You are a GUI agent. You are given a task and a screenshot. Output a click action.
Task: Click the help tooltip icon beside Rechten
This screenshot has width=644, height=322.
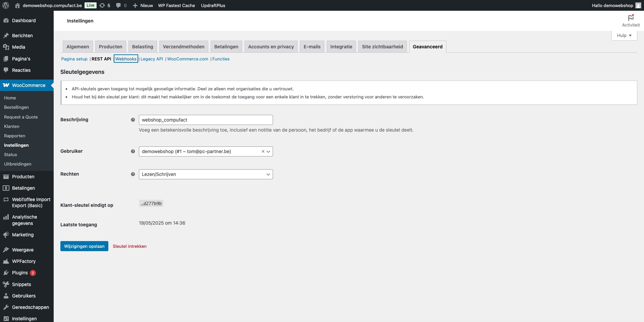coord(133,174)
